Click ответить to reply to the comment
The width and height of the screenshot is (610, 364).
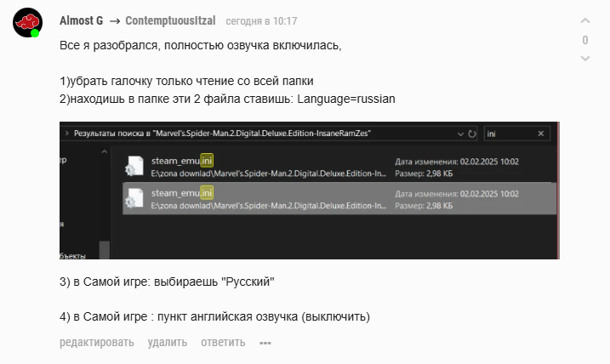point(223,343)
